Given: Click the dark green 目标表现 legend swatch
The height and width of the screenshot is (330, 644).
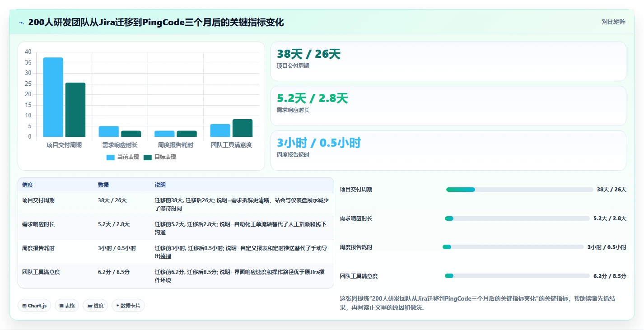Looking at the screenshot, I should [x=148, y=157].
